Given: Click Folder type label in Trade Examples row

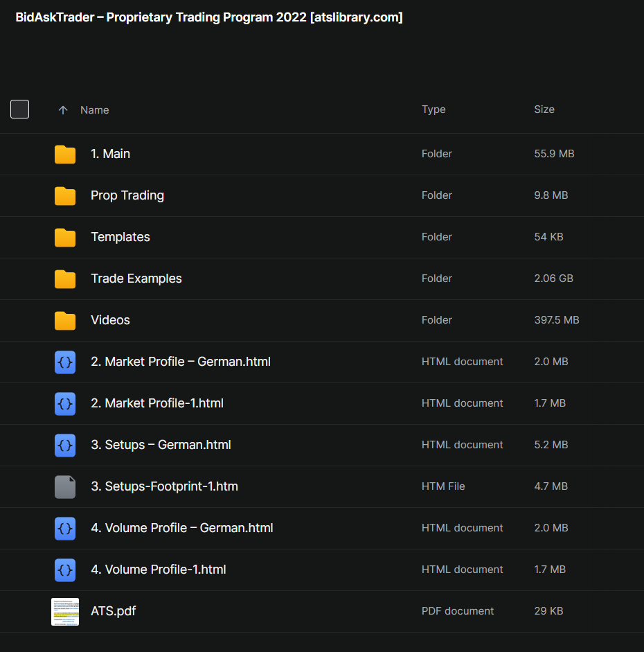Looking at the screenshot, I should pos(437,279).
